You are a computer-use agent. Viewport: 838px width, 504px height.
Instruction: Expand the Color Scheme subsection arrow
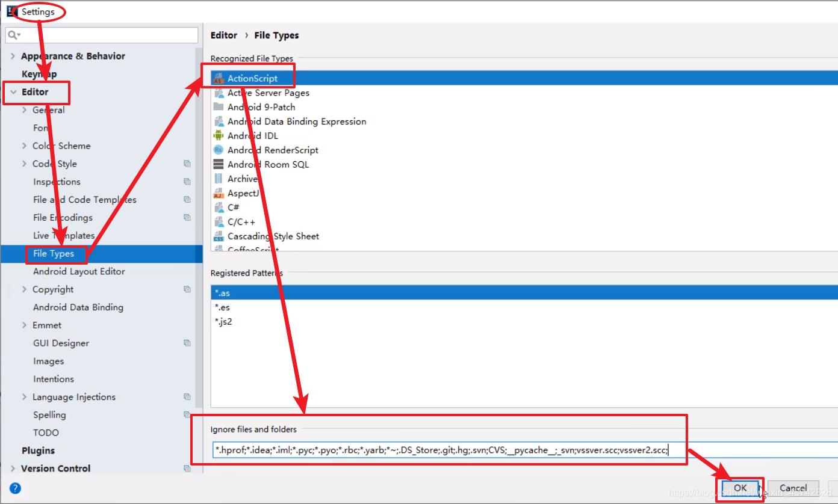(25, 146)
